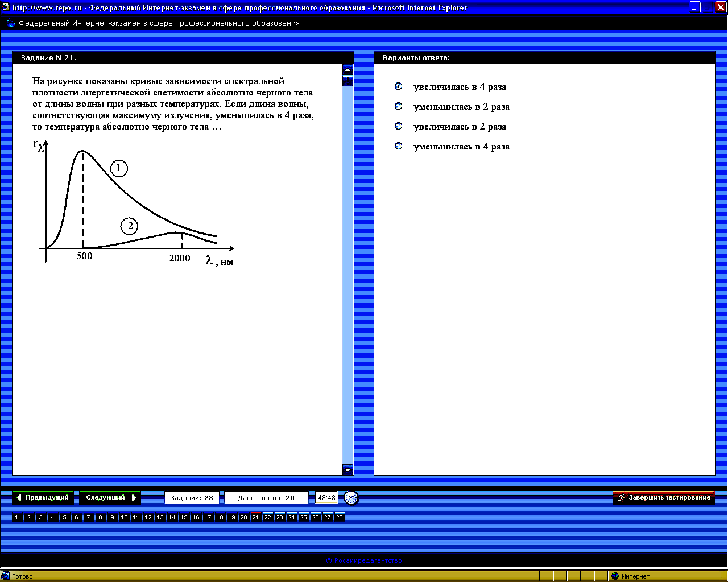Jump to question 14

click(x=172, y=517)
